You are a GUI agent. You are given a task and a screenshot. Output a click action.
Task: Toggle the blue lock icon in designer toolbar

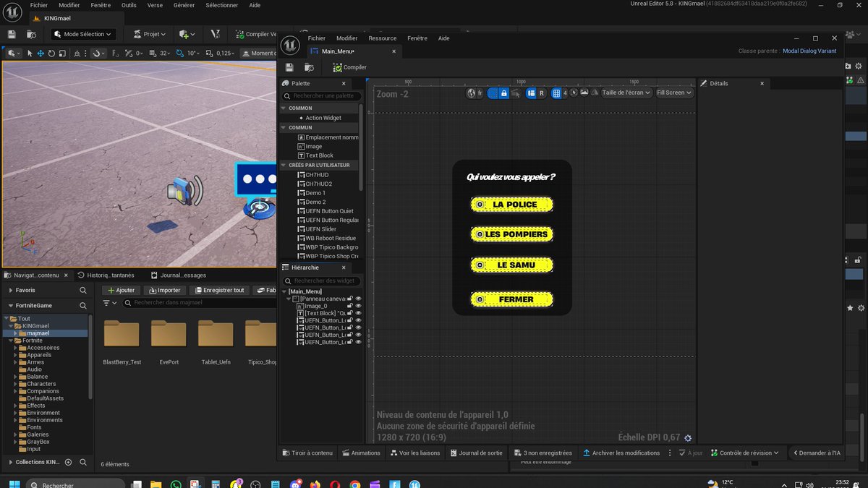[503, 93]
